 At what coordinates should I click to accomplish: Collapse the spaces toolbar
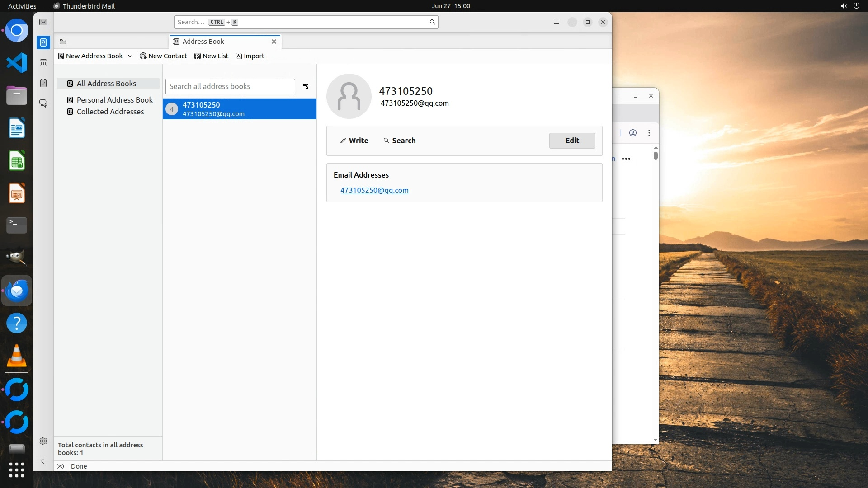[43, 461]
